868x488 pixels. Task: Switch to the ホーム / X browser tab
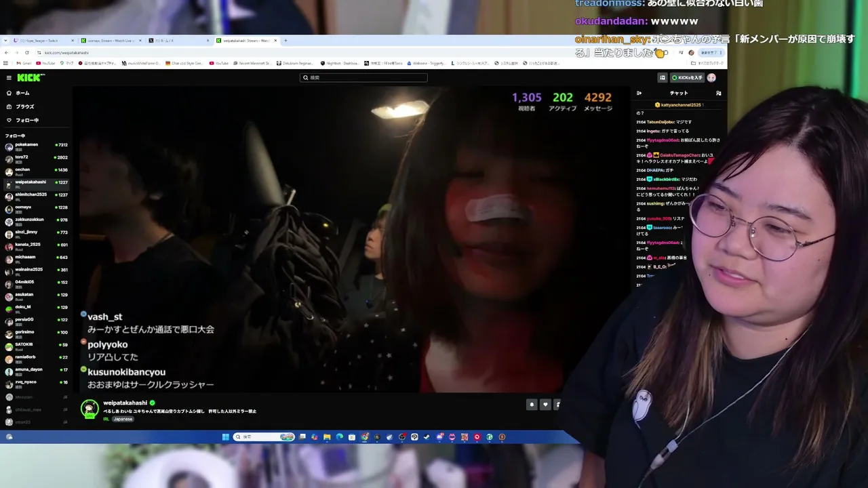(178, 41)
